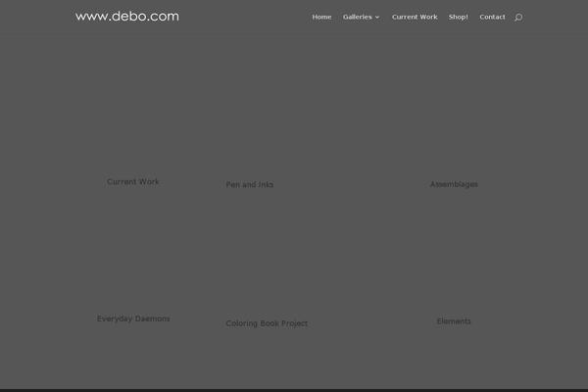Viewport: 588px width, 392px height.
Task: Go to the Home menu item
Action: point(321,17)
